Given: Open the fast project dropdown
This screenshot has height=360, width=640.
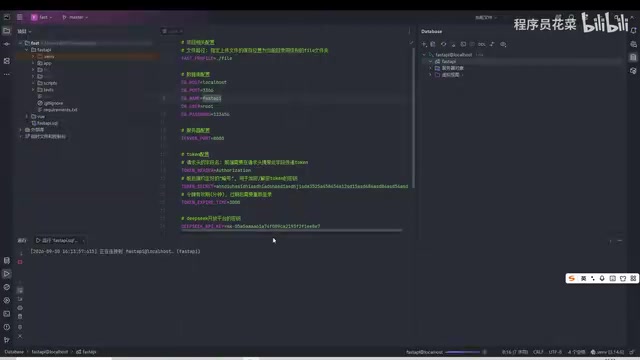Looking at the screenshot, I should tap(42, 17).
